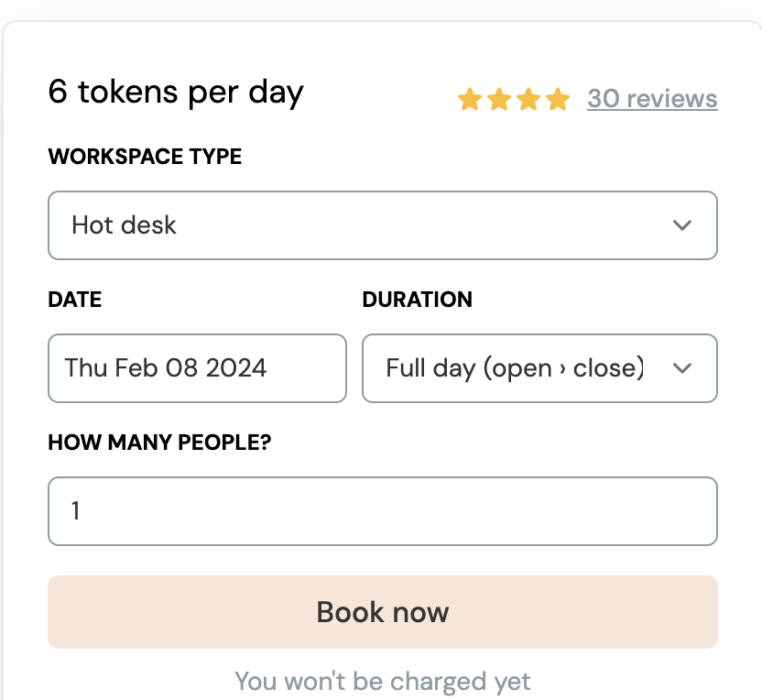Open the 30 reviews link
Image resolution: width=762 pixels, height=700 pixels.
pyautogui.click(x=652, y=99)
